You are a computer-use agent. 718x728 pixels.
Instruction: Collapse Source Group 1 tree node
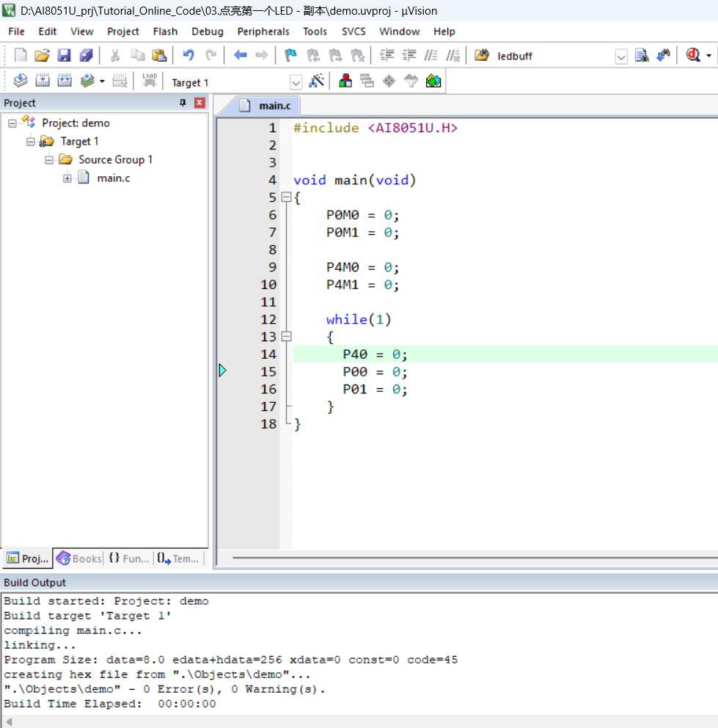click(48, 160)
